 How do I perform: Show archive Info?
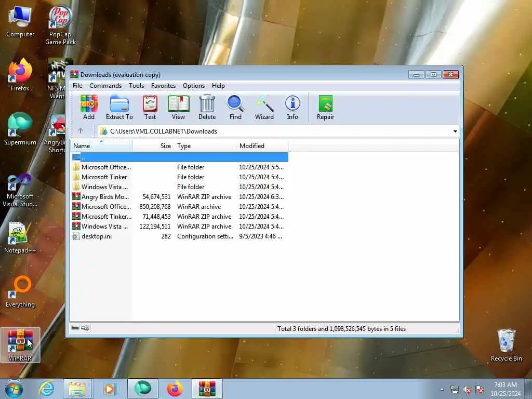(292, 108)
